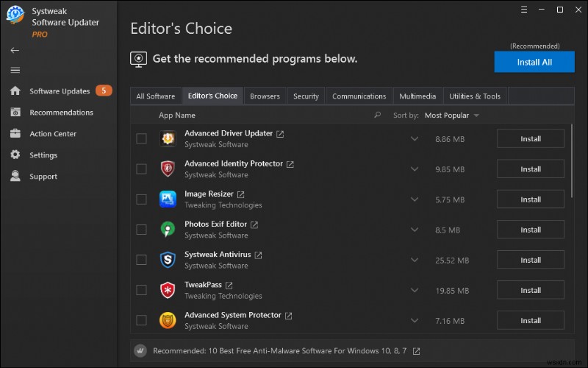Click the Systweak Software Updater logo
This screenshot has height=368, width=588.
pos(15,15)
